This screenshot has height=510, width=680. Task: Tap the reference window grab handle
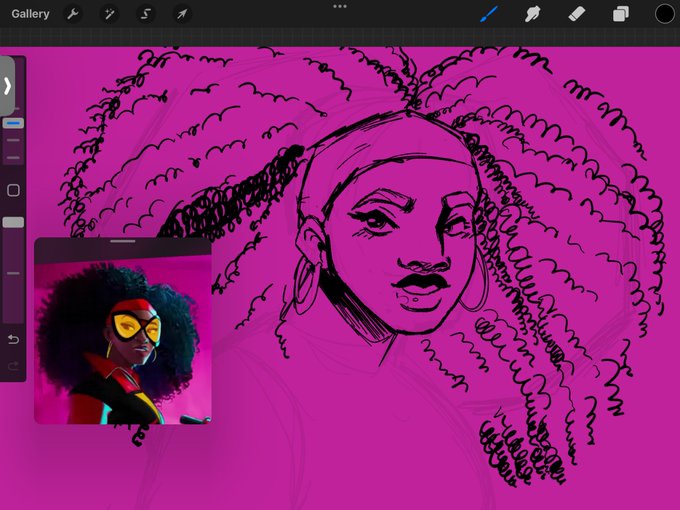pos(123,241)
